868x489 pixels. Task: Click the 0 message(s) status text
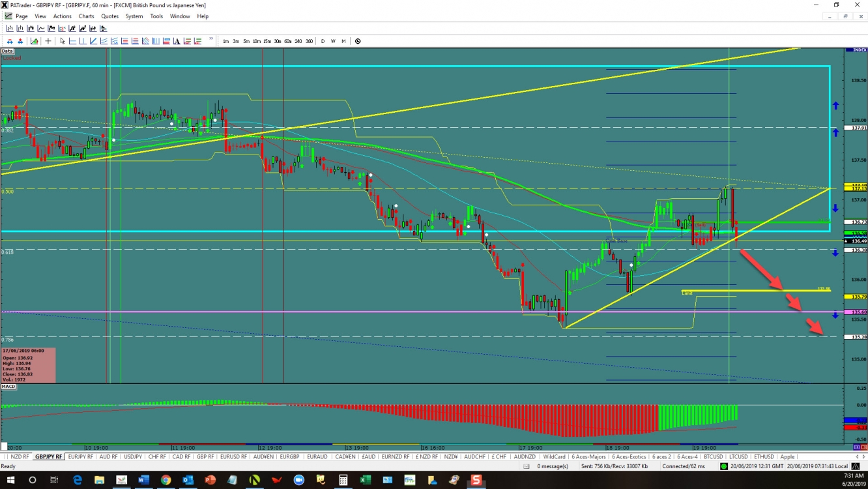tap(553, 466)
